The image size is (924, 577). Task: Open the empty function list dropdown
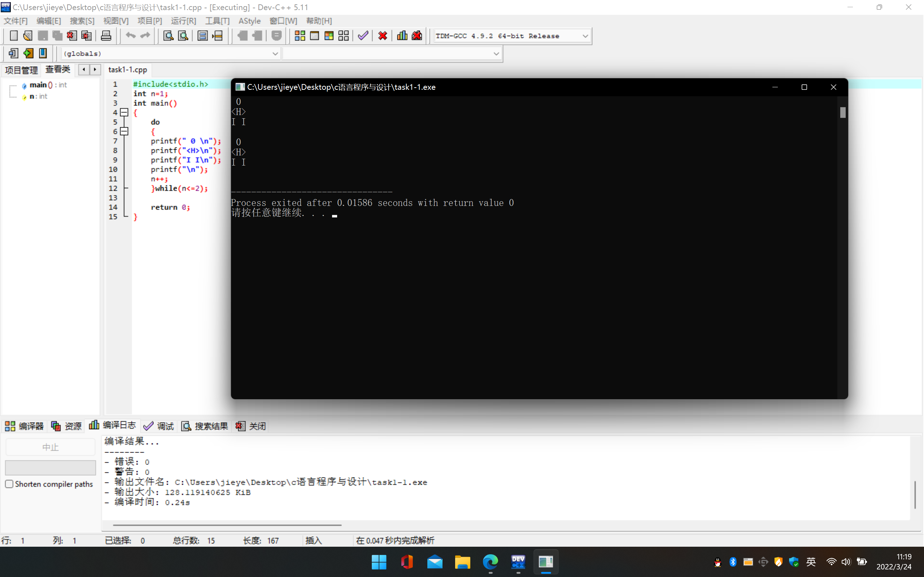[496, 53]
